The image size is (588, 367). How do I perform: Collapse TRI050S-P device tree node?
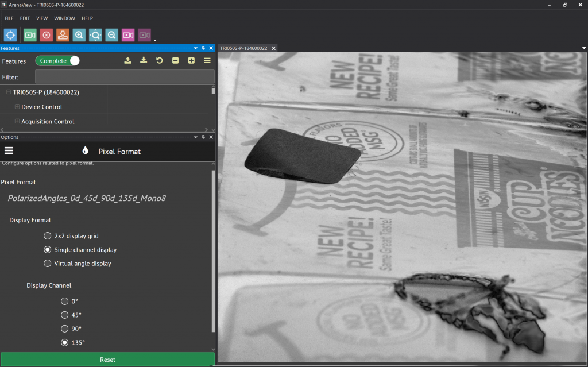(8, 91)
